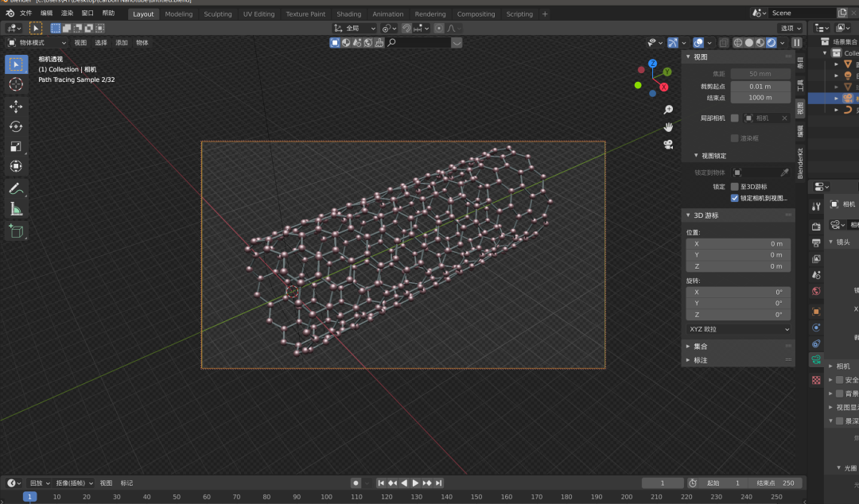Open the 添加 menu in viewport header
Viewport: 859px width, 504px height.
[x=122, y=43]
